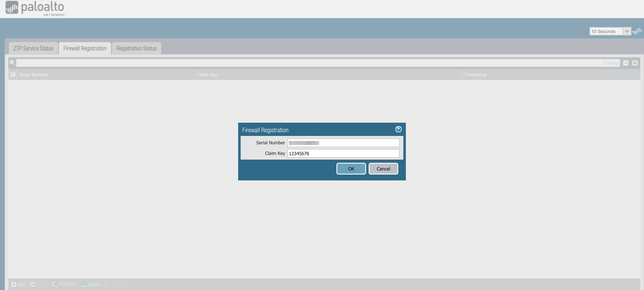Click the help icon in Firewall Registration dialog
This screenshot has height=290, width=644.
pos(398,129)
